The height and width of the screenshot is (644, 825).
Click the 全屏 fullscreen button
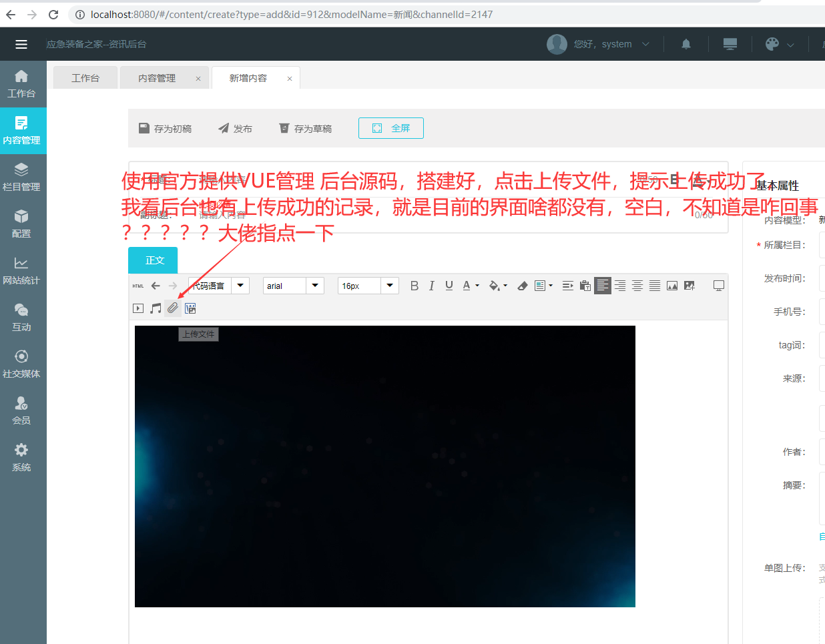(x=391, y=128)
